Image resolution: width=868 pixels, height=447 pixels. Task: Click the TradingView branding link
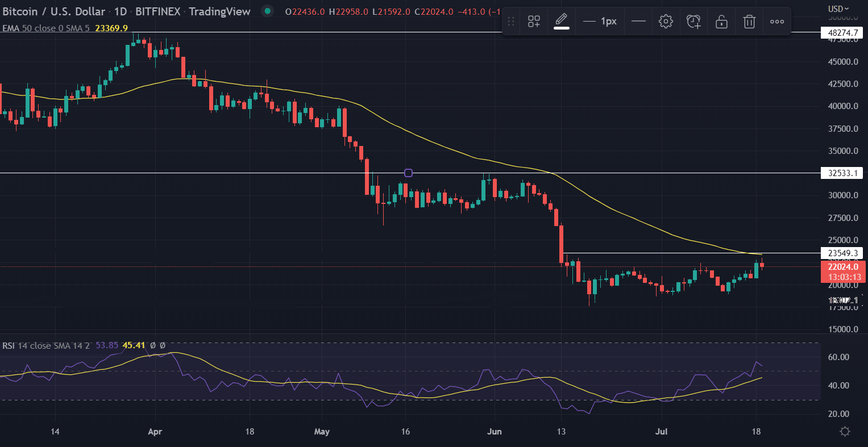[219, 11]
